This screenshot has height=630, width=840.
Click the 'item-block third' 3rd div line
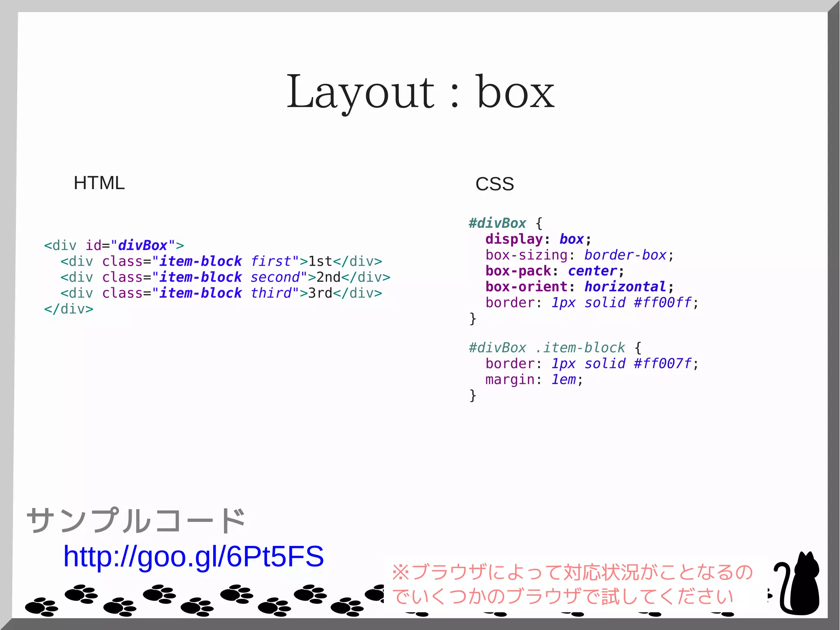(x=221, y=293)
